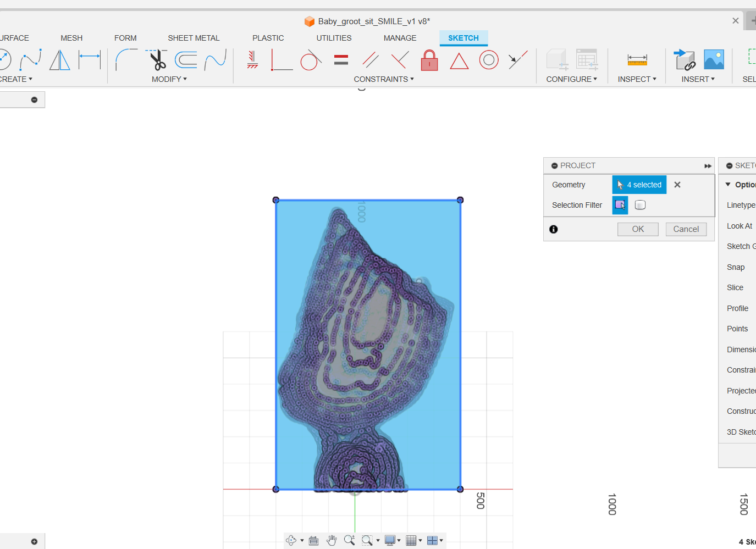Open the INSPECT dropdown menu
The width and height of the screenshot is (756, 549).
point(637,79)
